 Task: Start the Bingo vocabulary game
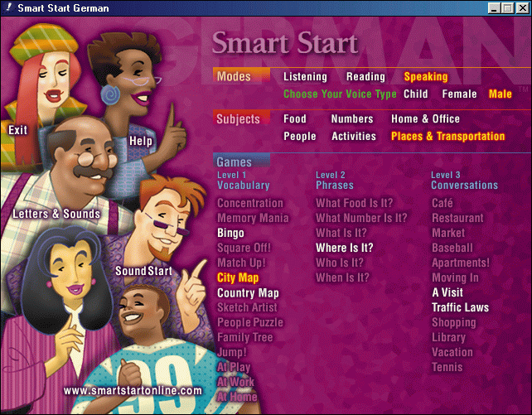coord(230,233)
